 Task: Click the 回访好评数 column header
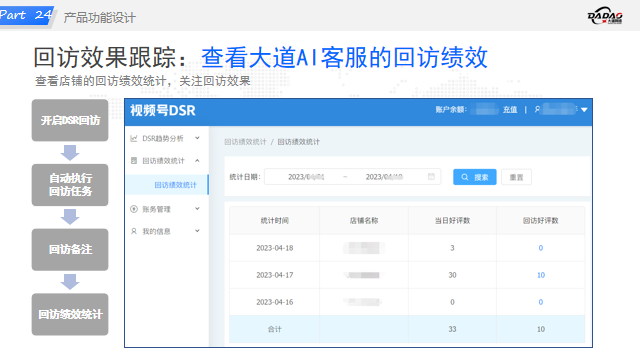click(x=541, y=220)
